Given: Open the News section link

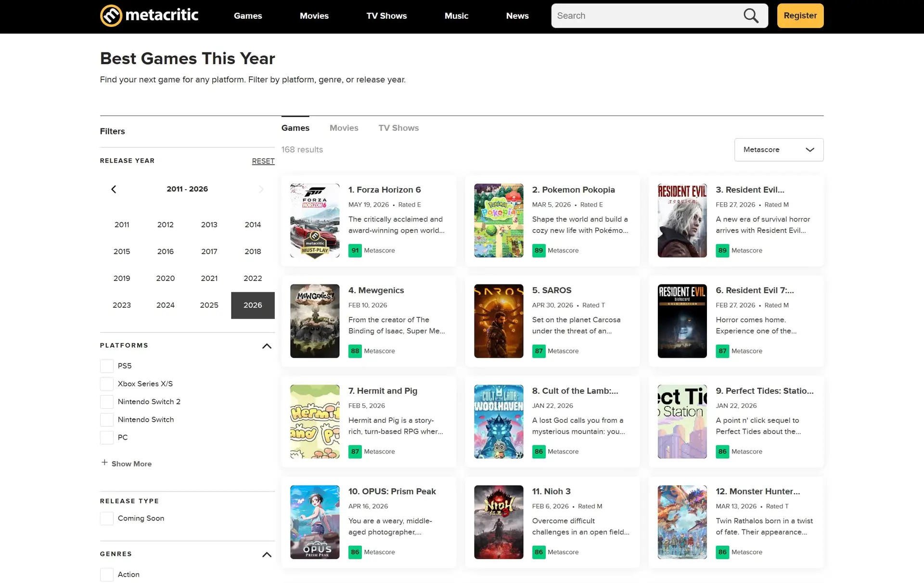Looking at the screenshot, I should (x=517, y=16).
